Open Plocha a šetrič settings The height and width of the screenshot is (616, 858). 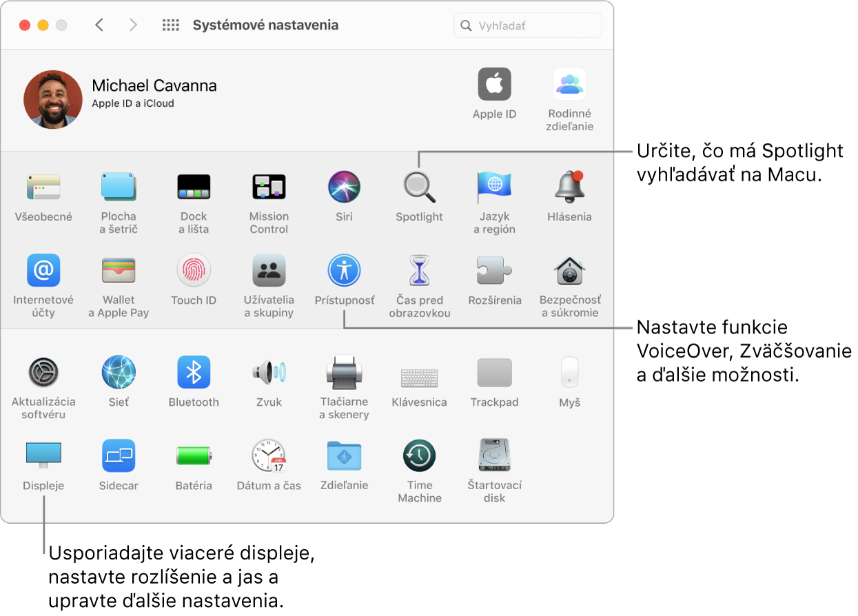click(119, 187)
